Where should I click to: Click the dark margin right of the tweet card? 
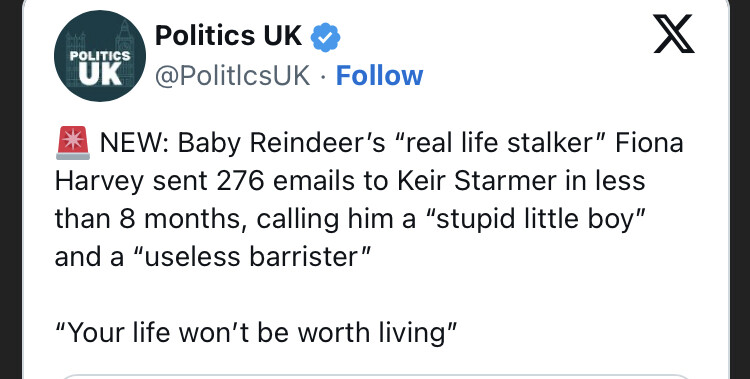(x=740, y=190)
